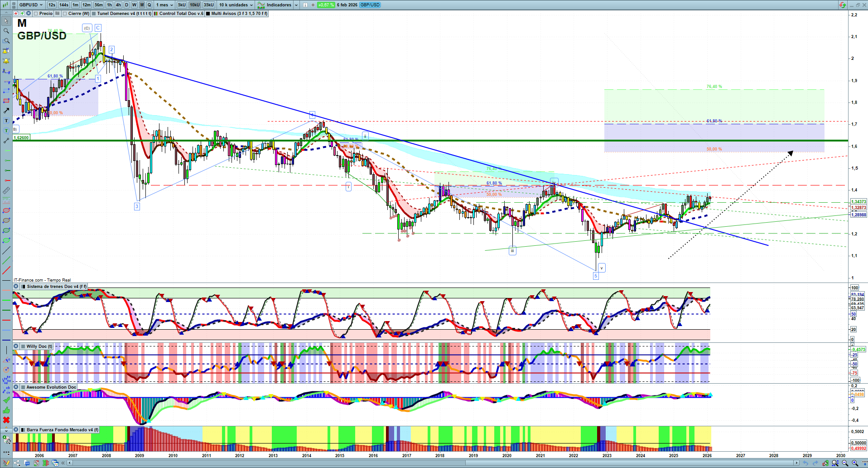Viewport: 868px width, 468px height.
Task: Click the grey status dot before percentage
Action: point(313,5)
